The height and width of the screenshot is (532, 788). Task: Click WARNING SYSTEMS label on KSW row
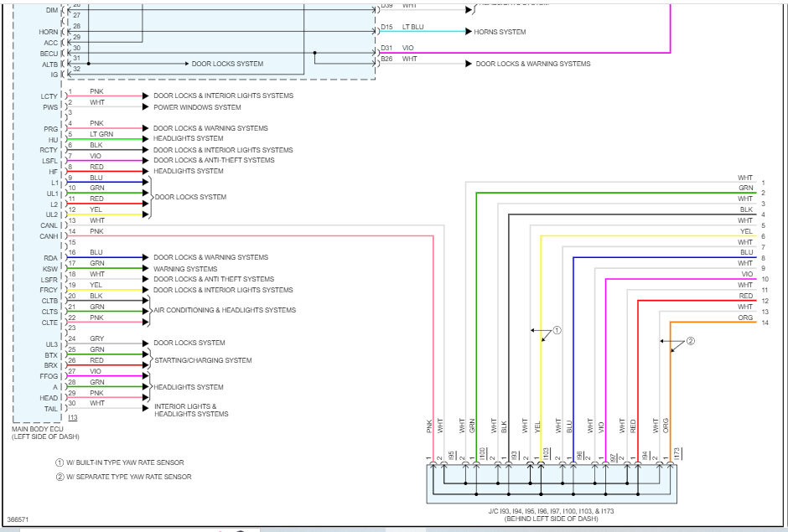pyautogui.click(x=185, y=269)
